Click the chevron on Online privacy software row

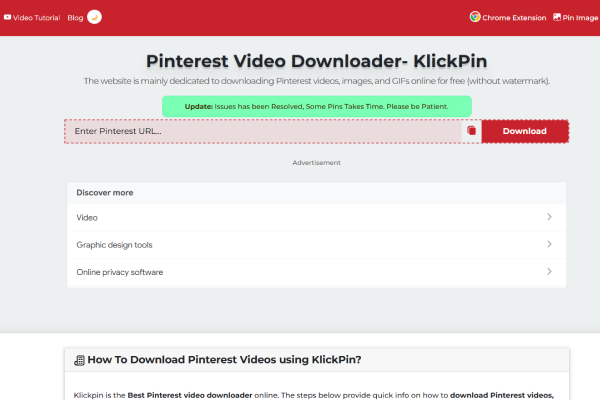point(549,271)
